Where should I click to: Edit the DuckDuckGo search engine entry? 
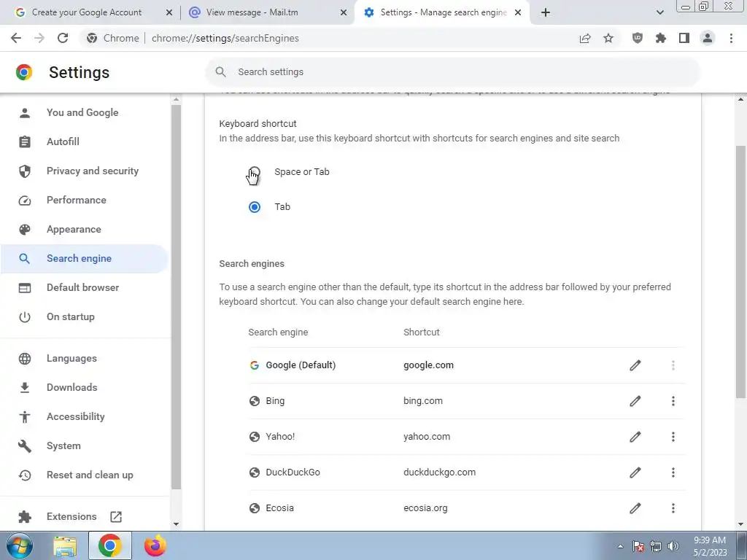(635, 472)
